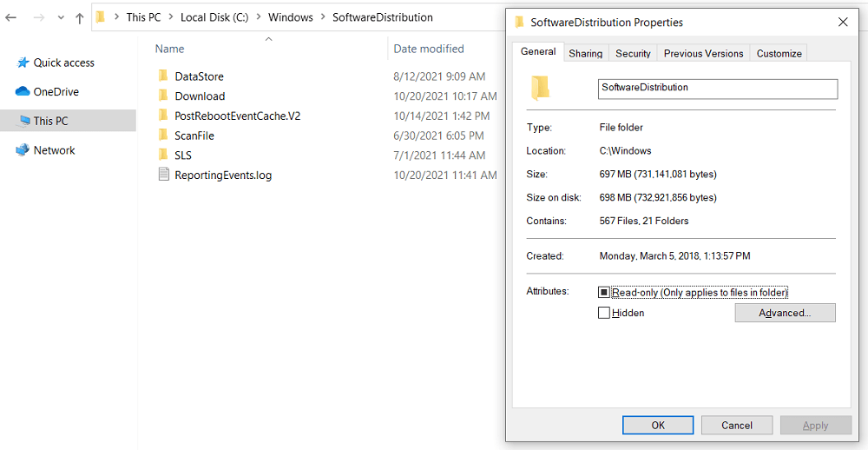
Task: Toggle the Read-only attribute checkbox
Action: pyautogui.click(x=604, y=293)
